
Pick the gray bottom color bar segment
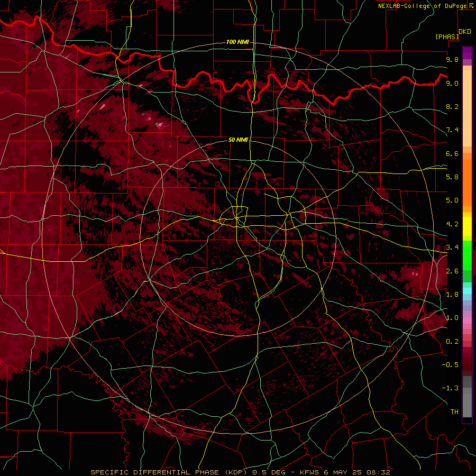tap(467, 402)
